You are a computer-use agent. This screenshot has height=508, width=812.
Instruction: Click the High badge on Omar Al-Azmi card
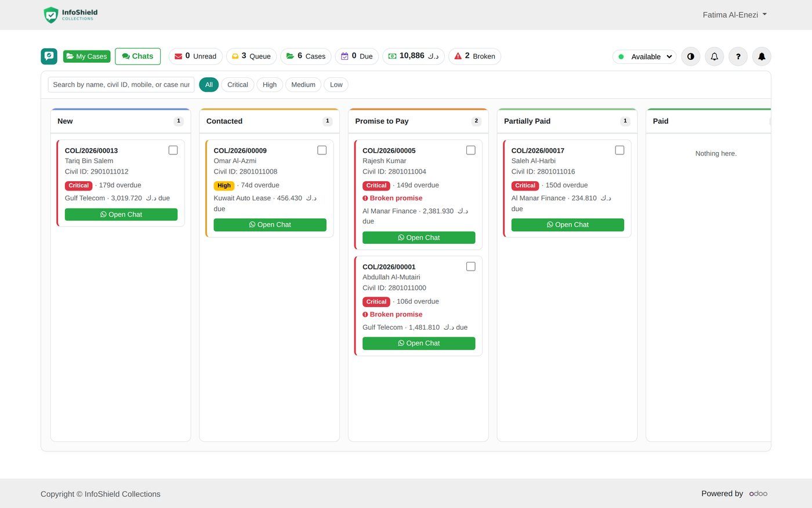(224, 186)
